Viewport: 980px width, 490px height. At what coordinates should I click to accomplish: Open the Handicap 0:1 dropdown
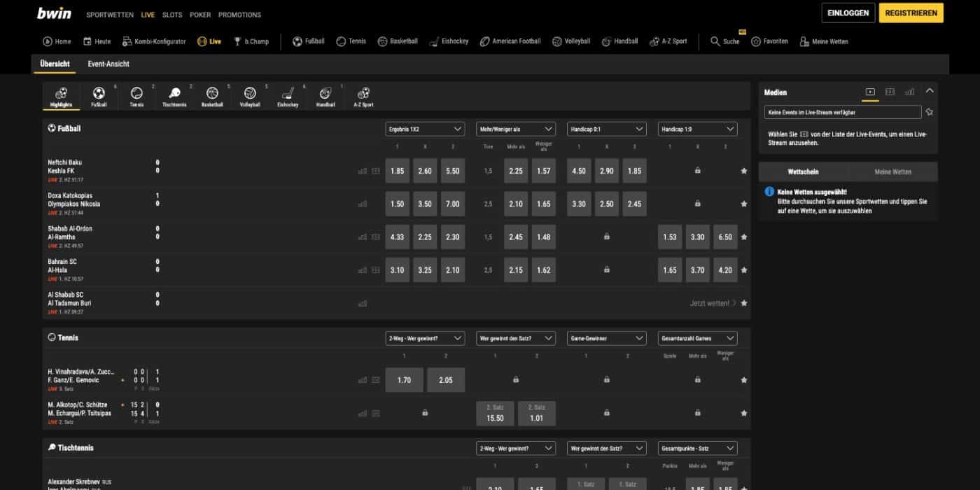point(607,129)
